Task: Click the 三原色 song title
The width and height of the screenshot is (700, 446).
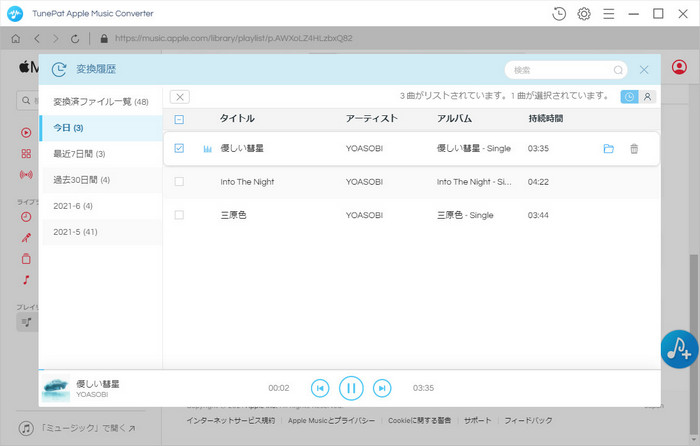Action: [233, 215]
